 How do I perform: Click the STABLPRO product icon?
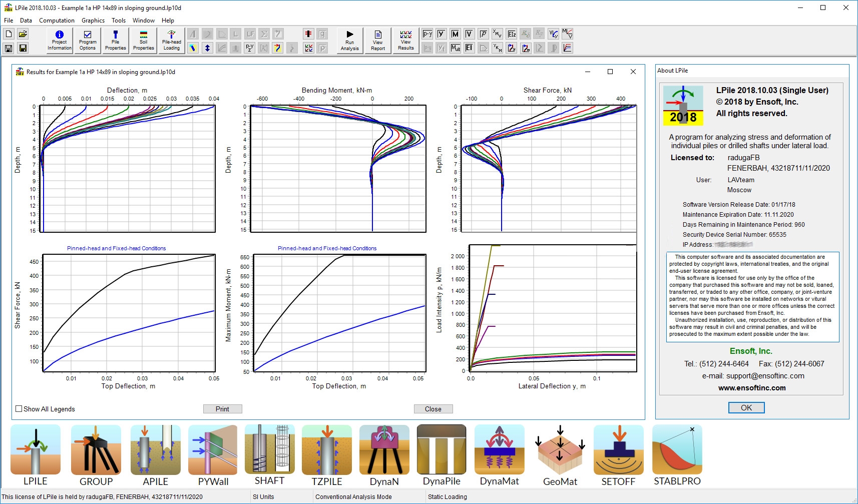[x=677, y=450]
